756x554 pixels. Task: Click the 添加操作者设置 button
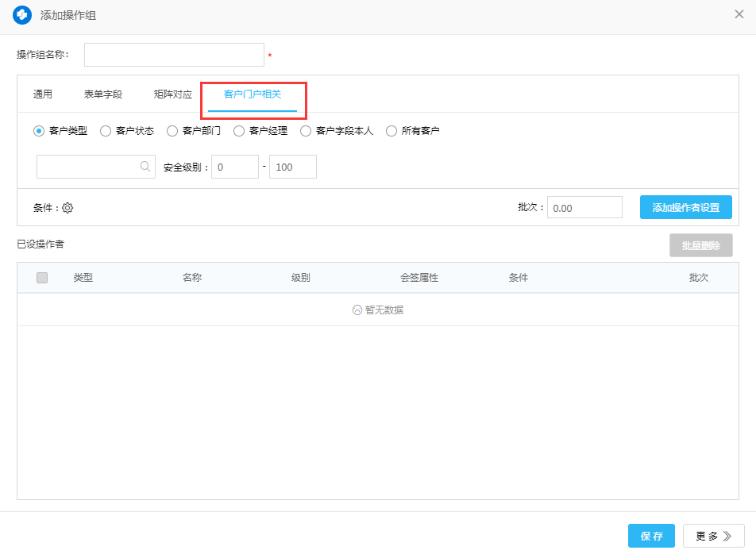tap(685, 207)
